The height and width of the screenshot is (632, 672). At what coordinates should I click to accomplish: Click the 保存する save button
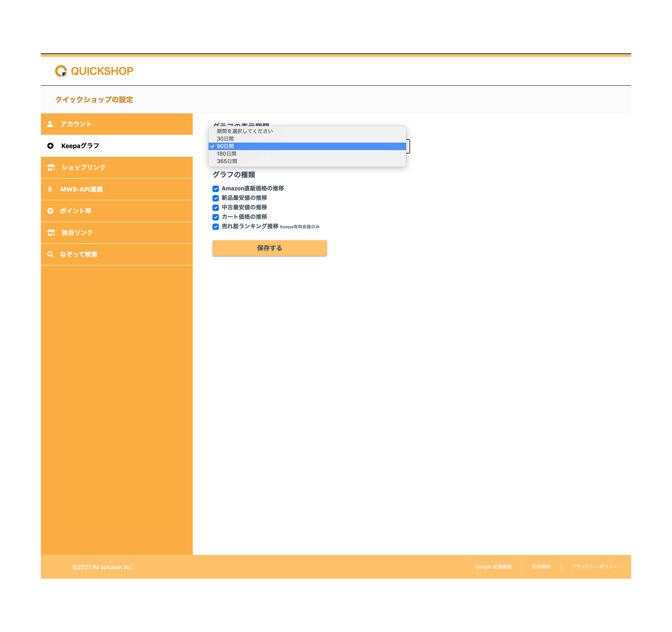269,248
